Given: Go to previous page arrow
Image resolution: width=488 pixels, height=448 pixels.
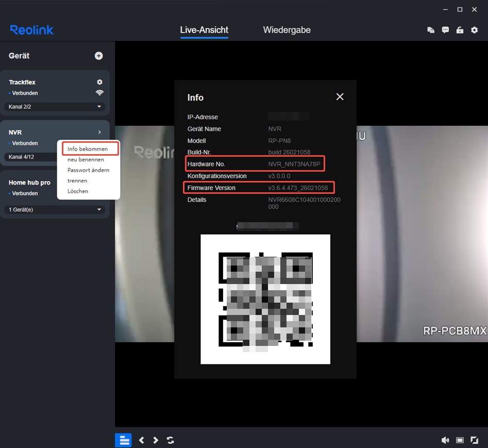Looking at the screenshot, I should tap(142, 440).
